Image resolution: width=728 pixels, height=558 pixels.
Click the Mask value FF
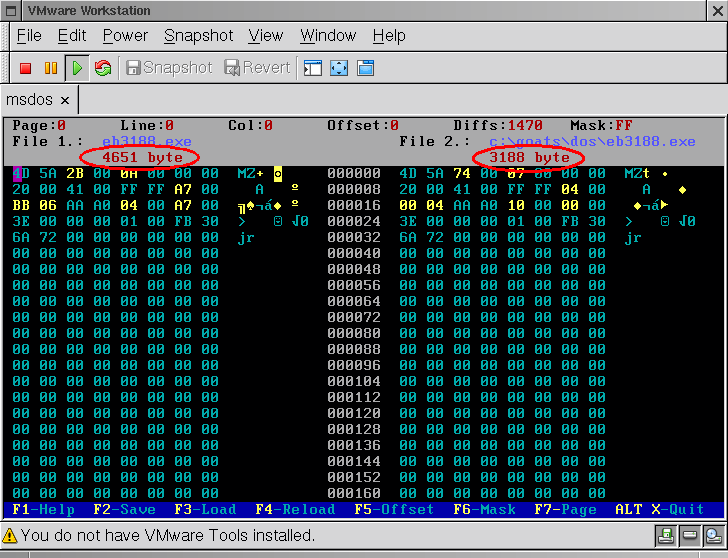624,125
